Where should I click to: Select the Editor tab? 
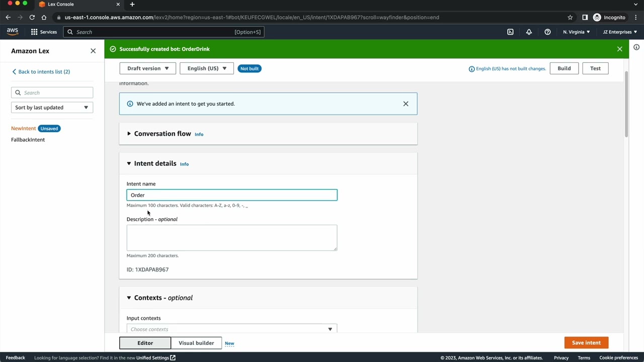[145, 343]
